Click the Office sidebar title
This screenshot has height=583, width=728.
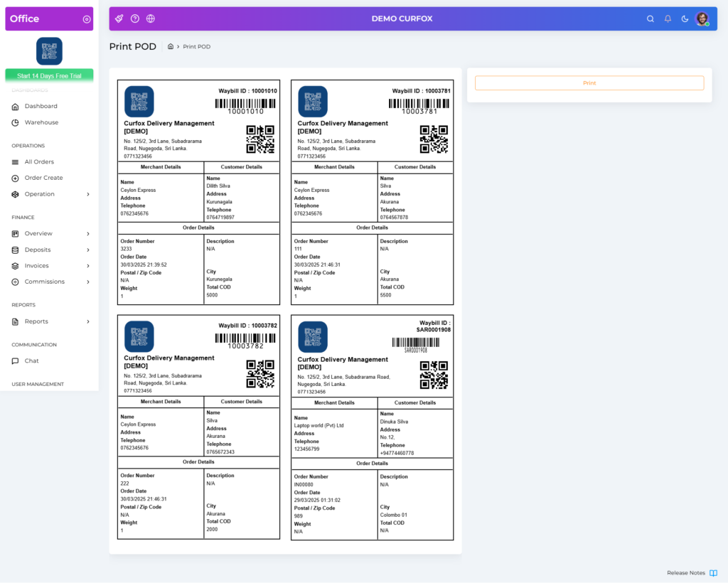25,19
